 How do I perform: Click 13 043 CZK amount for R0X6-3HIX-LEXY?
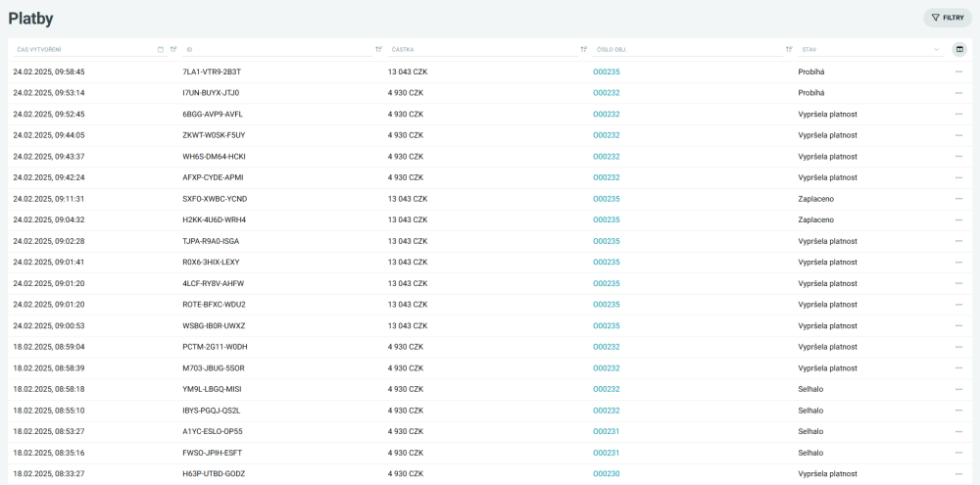tap(408, 262)
